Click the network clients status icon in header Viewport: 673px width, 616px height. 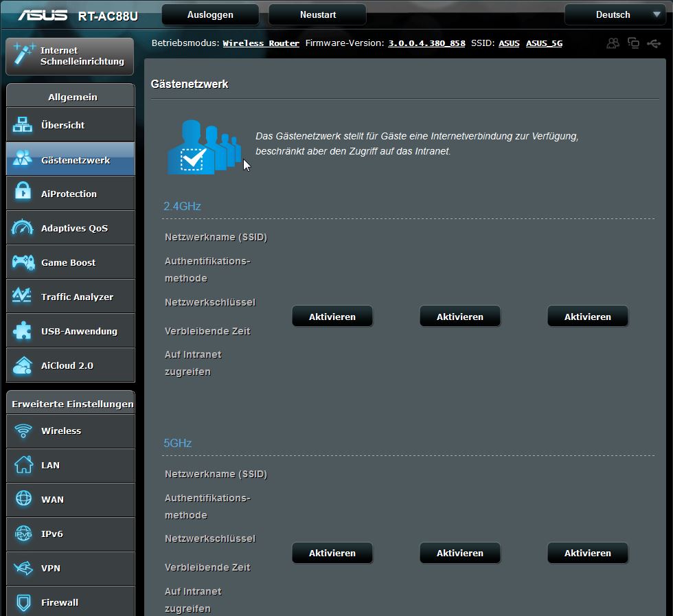pos(633,43)
